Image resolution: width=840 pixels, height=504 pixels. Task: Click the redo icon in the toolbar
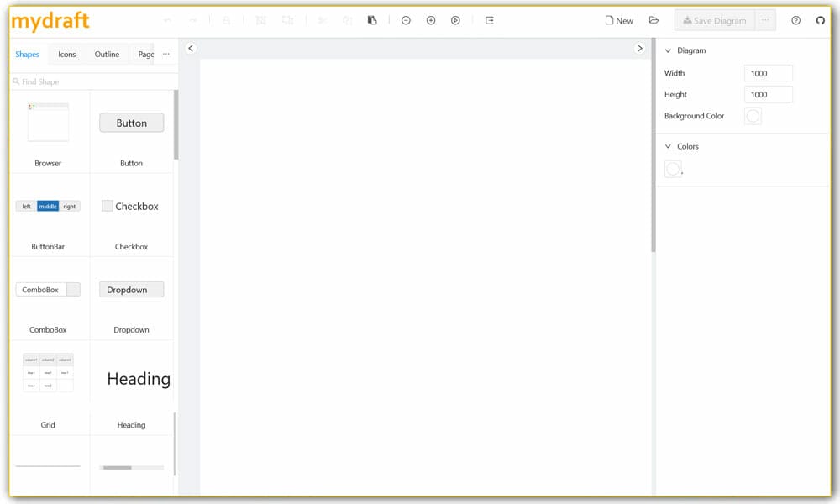pos(192,20)
